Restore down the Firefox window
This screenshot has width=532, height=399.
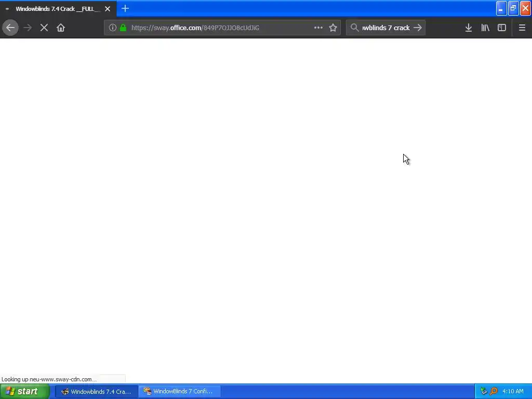[513, 8]
